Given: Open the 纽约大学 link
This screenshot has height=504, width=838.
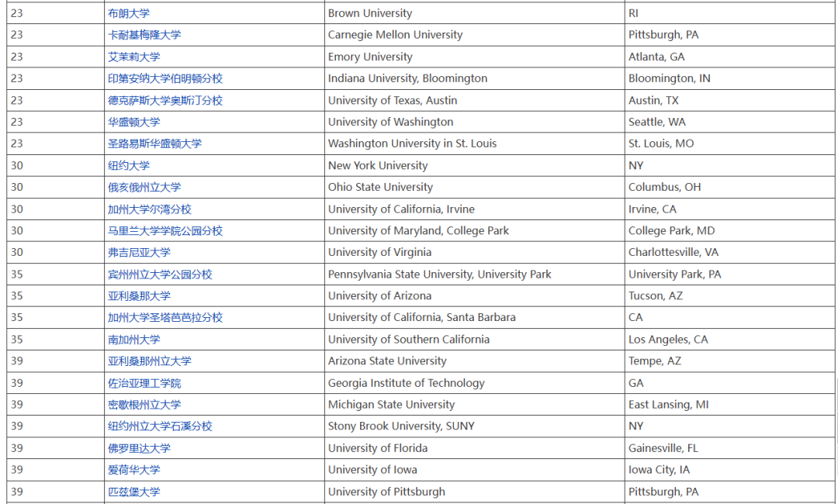Looking at the screenshot, I should pyautogui.click(x=129, y=165).
